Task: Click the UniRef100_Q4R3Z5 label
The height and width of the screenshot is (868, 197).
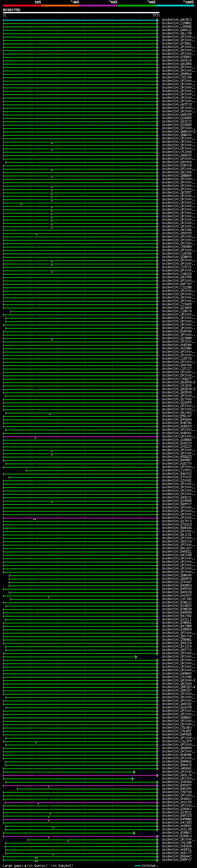Action: pos(177,115)
